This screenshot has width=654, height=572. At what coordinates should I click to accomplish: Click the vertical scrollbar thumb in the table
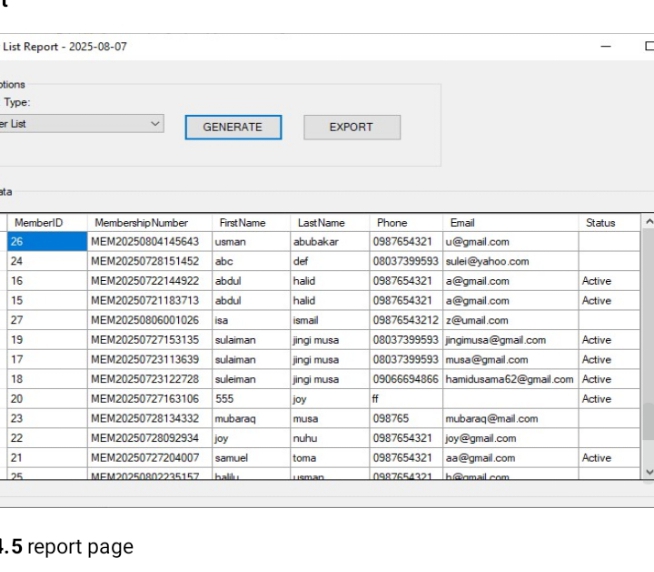[x=648, y=422]
